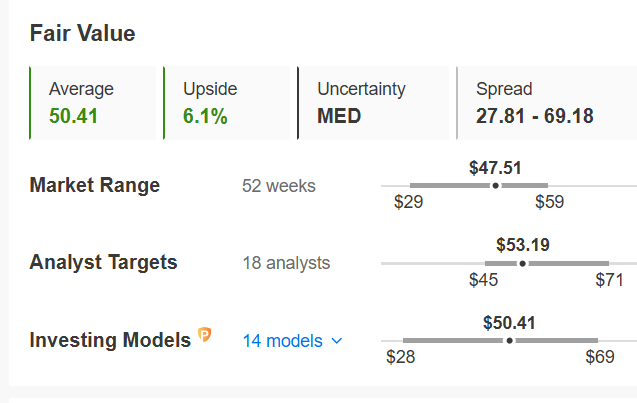This screenshot has width=637, height=403.
Task: Click the $71 analyst high label
Action: tap(609, 280)
